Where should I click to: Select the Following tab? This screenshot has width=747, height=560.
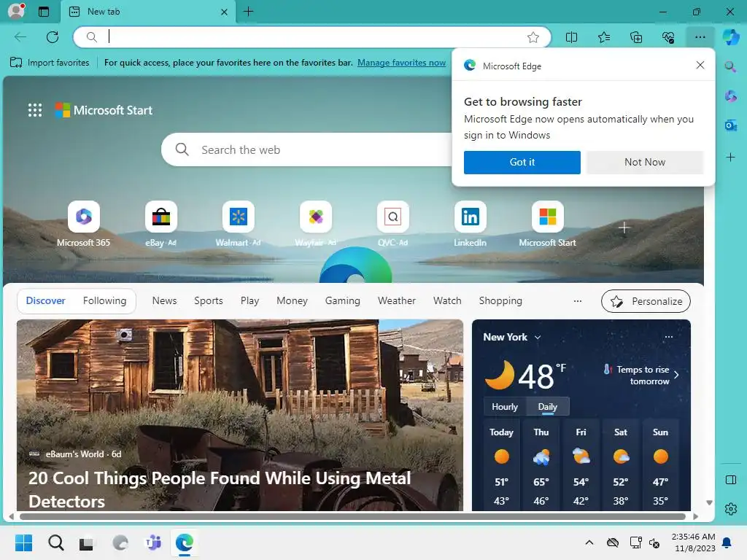click(x=105, y=301)
